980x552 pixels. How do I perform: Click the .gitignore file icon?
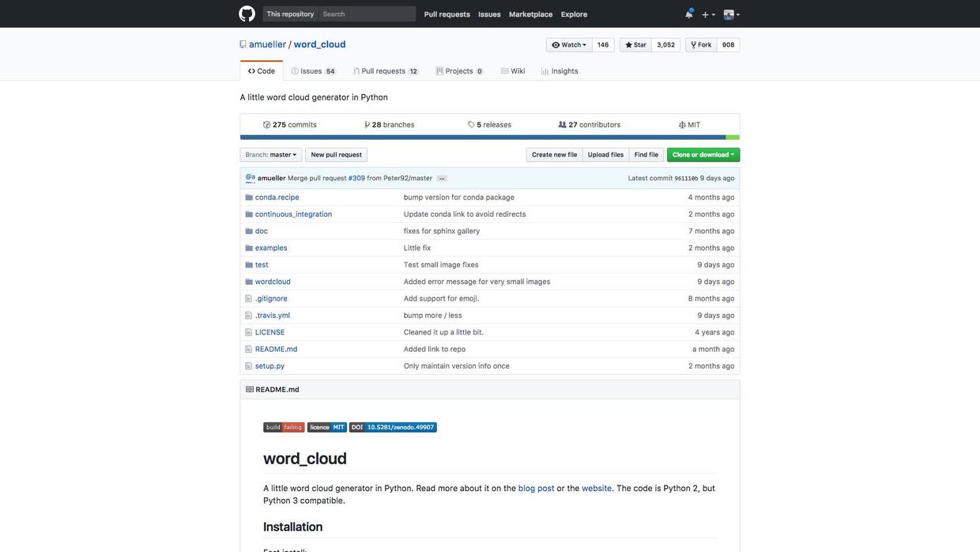click(x=249, y=299)
